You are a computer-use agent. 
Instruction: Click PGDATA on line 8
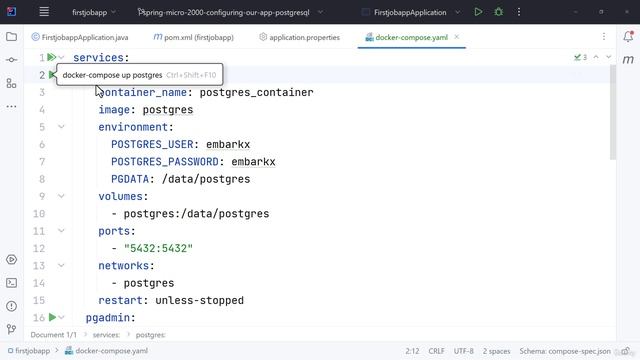(130, 179)
